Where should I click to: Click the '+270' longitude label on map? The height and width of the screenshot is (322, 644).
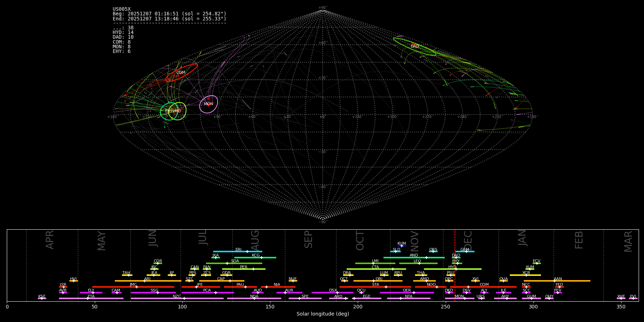pyautogui.click(x=427, y=117)
